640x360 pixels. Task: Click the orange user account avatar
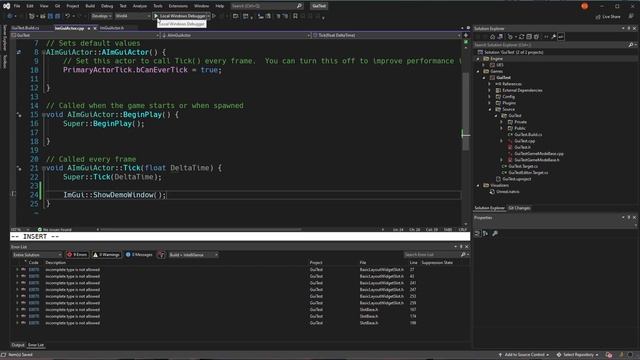(x=584, y=6)
